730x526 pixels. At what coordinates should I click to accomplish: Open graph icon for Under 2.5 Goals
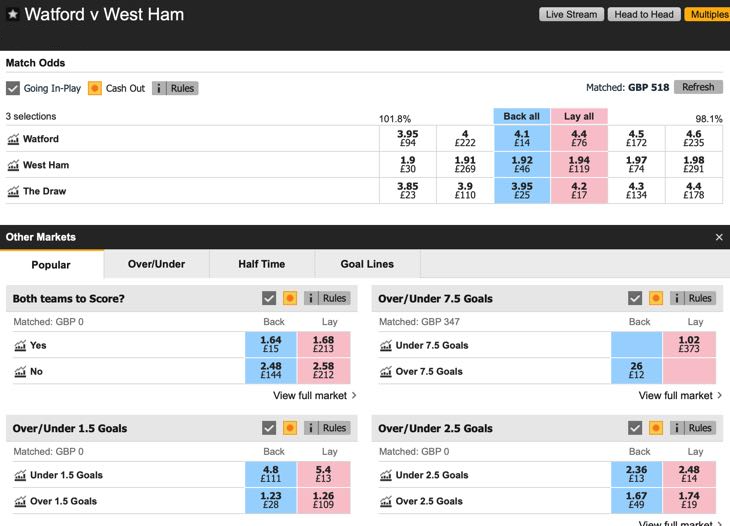(385, 475)
